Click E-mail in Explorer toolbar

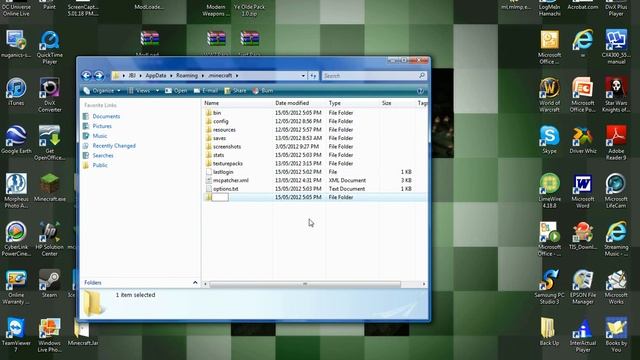point(206,91)
